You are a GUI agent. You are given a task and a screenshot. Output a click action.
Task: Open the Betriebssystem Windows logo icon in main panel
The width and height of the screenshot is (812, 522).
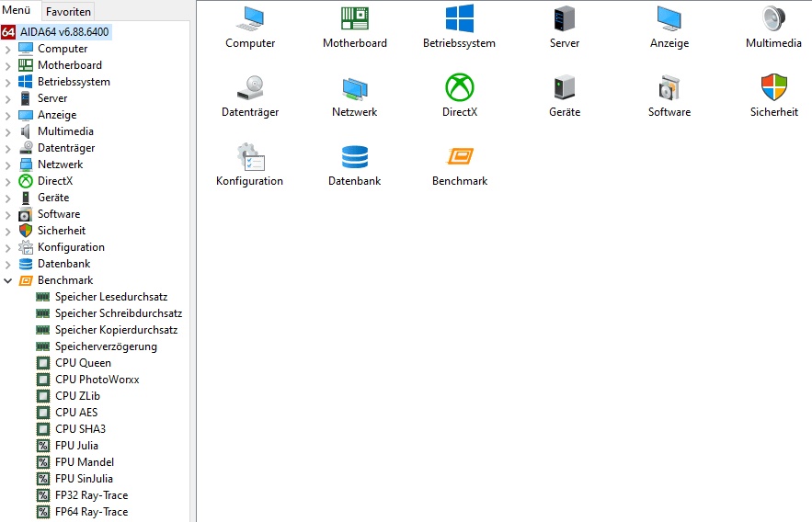coord(460,18)
